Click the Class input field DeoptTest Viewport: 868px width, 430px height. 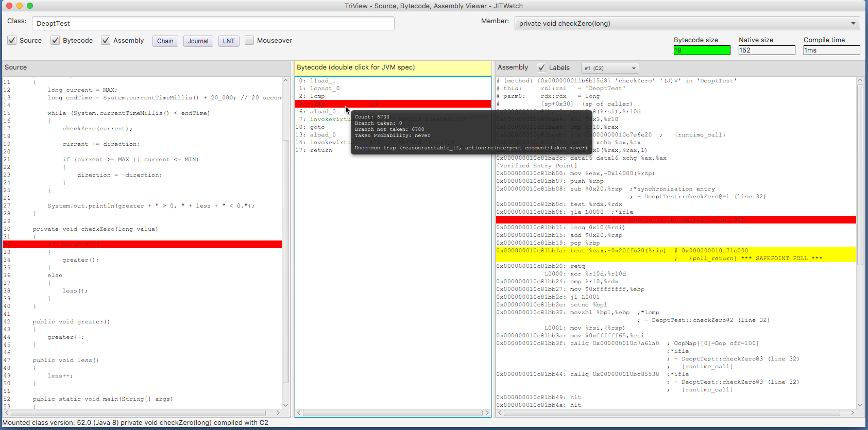pos(213,23)
